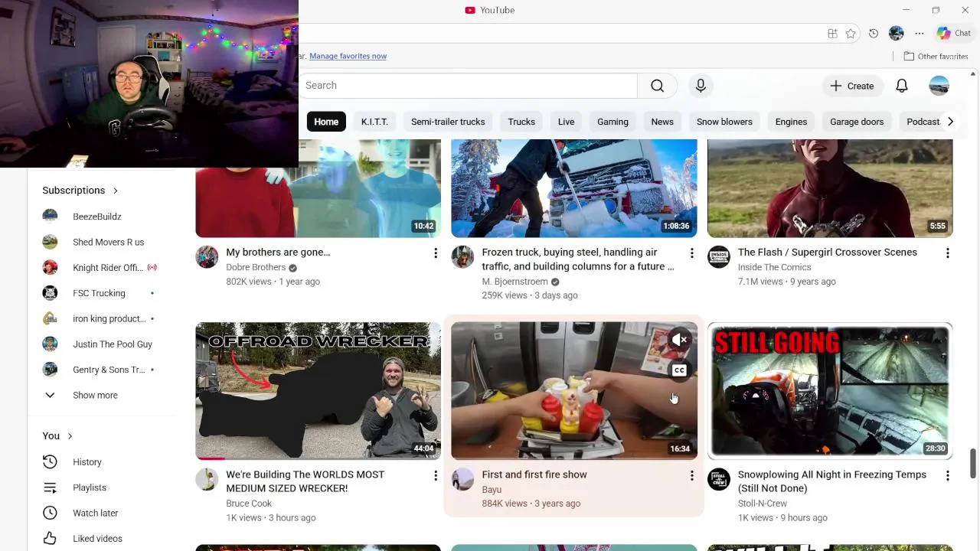Open Stoll-N-Crew channel avatar

point(719,480)
